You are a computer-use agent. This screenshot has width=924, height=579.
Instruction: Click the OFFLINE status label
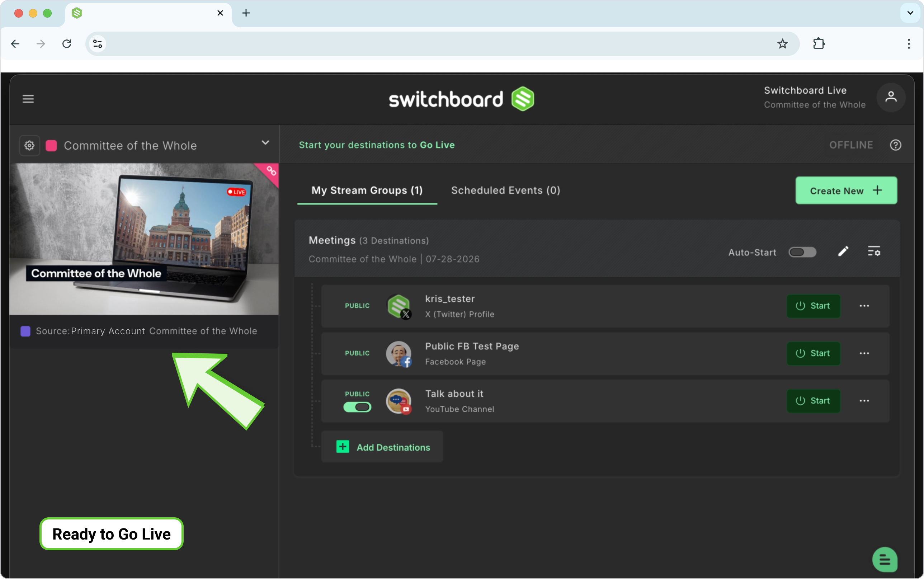[851, 145]
